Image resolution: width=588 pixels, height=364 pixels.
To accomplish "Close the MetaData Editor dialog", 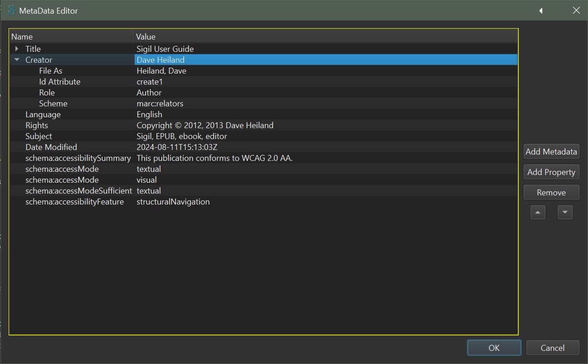I will [576, 10].
